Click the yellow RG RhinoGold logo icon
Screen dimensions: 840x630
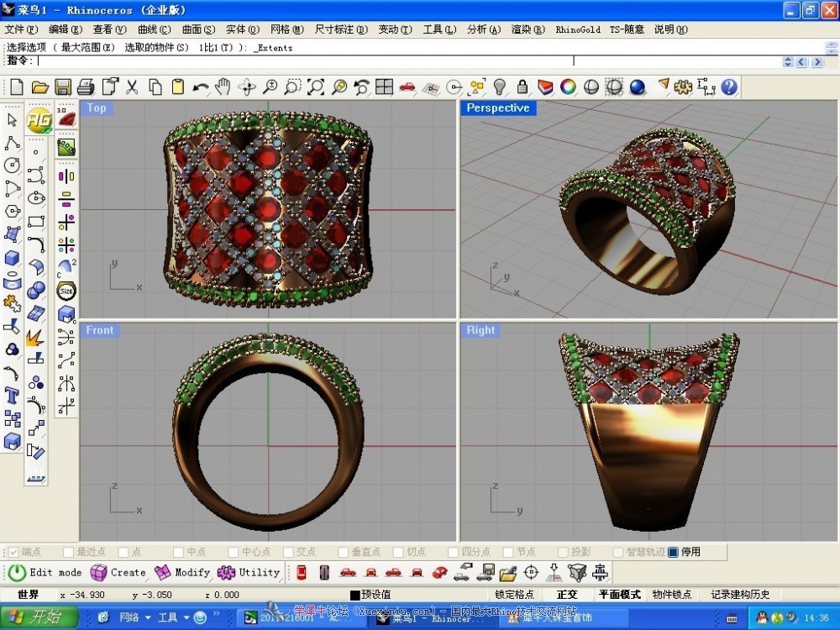pyautogui.click(x=39, y=119)
